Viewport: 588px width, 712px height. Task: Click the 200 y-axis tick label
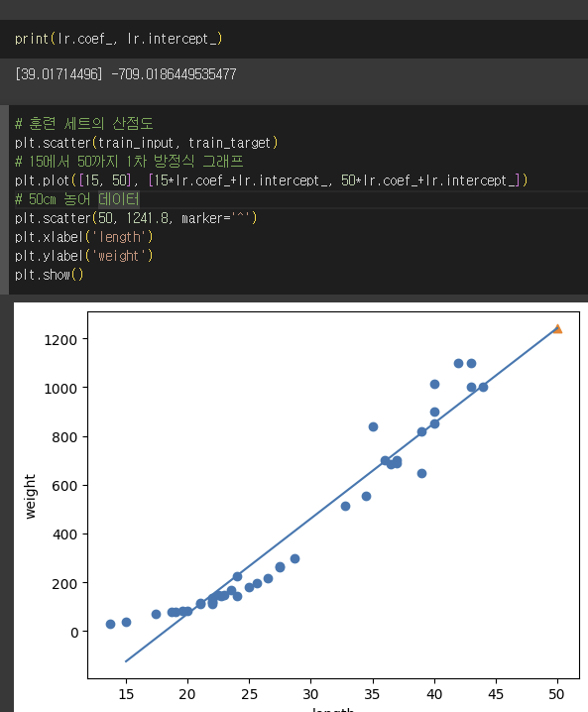(64, 583)
